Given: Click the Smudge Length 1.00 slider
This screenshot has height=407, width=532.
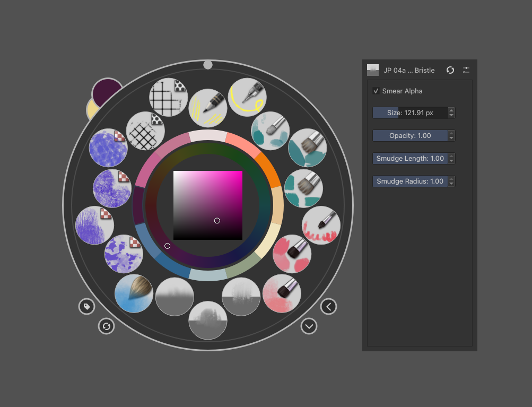Looking at the screenshot, I should coord(410,158).
